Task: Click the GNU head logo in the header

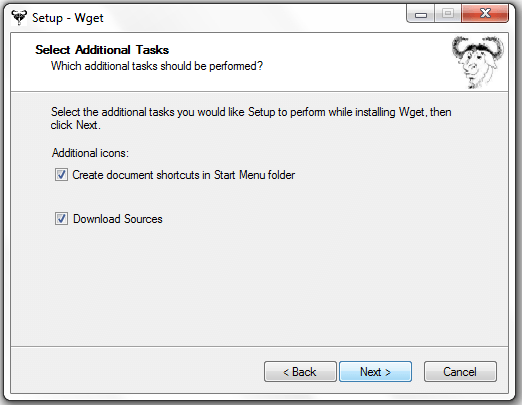Action: point(478,62)
